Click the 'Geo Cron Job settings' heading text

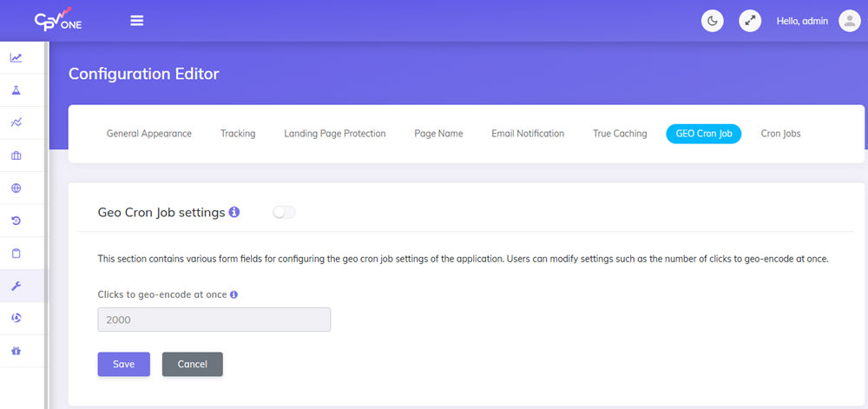[161, 212]
